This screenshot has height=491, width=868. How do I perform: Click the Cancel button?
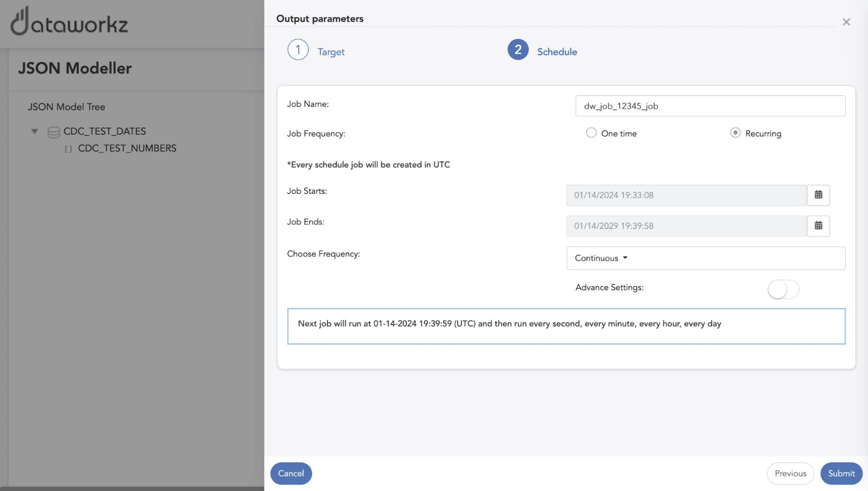[291, 472]
